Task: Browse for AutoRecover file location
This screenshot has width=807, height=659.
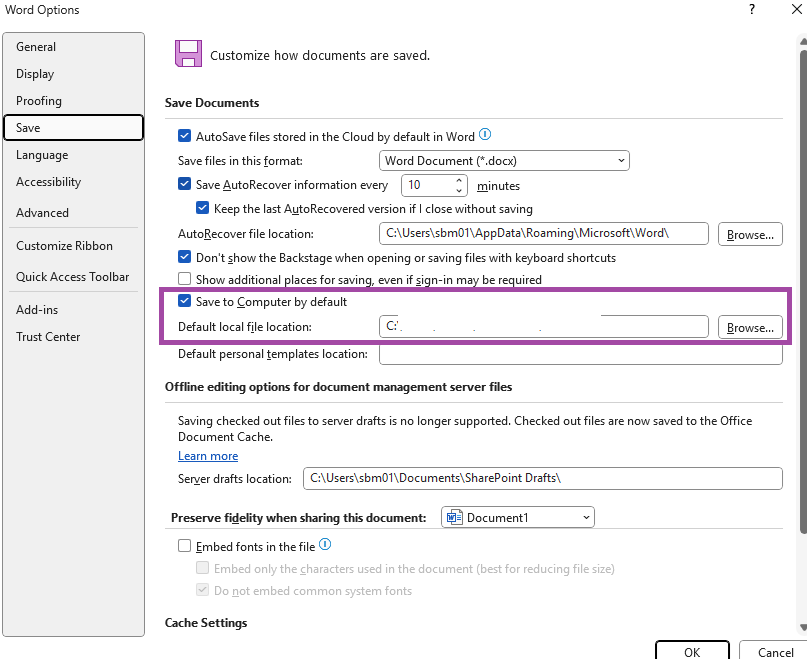Action: click(x=750, y=234)
